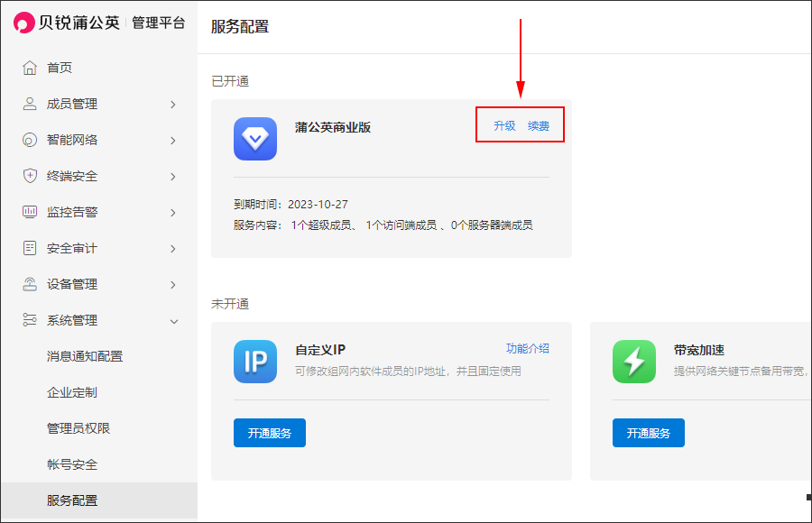812x523 pixels.
Task: Click the 自定义IP title text
Action: (x=320, y=350)
